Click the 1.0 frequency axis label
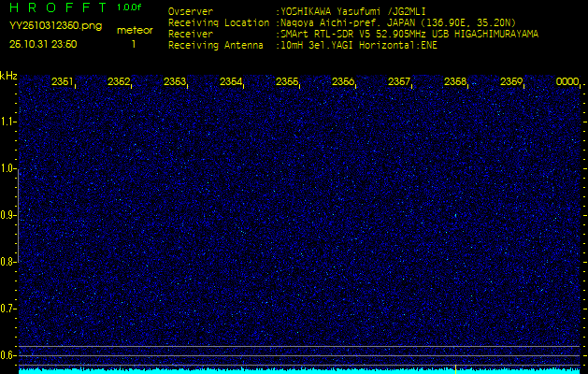Screen dimensions: 588x374 8,168
